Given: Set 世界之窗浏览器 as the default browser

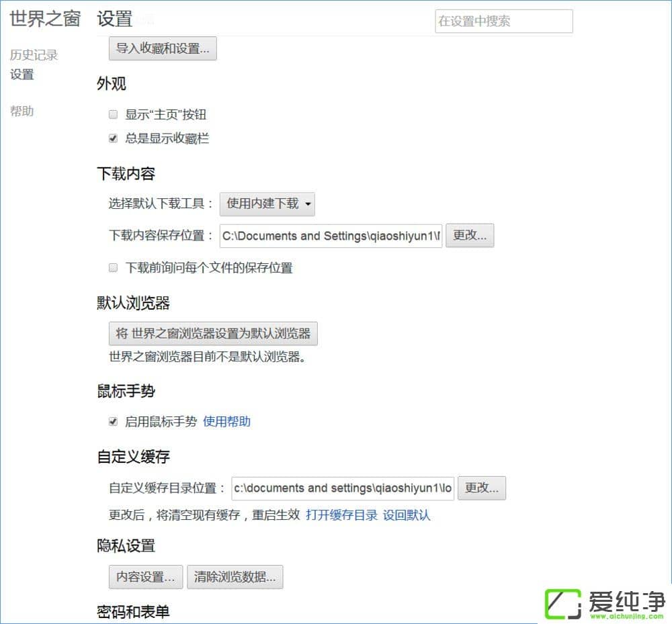Looking at the screenshot, I should point(213,333).
